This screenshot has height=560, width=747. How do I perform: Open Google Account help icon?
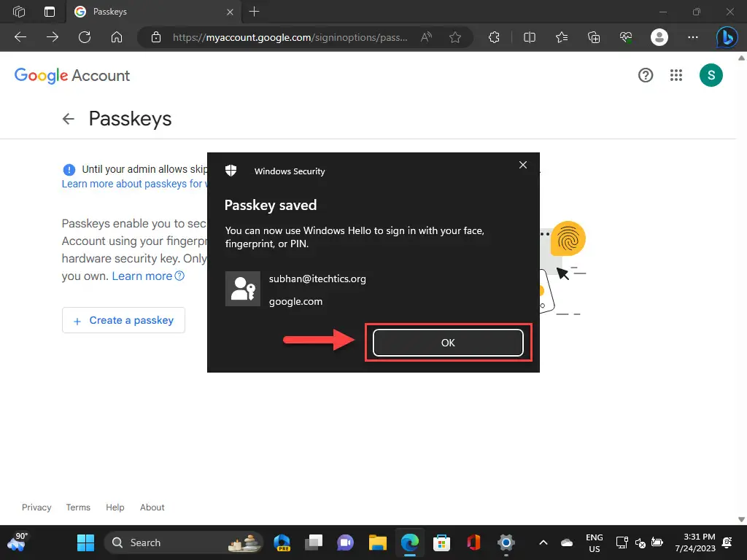coord(646,75)
